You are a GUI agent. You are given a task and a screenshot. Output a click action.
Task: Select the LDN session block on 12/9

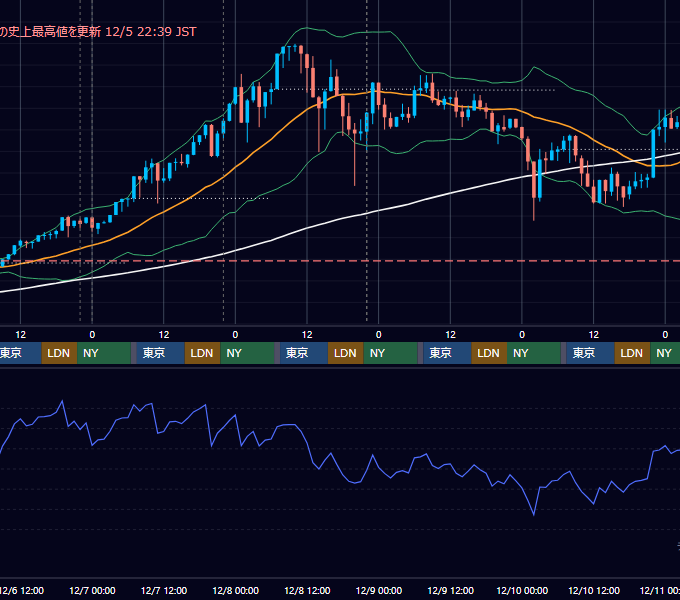tap(489, 353)
